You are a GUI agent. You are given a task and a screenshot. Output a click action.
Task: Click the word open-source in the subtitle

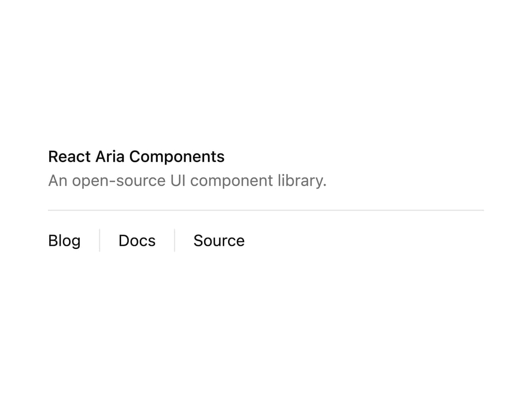coord(118,181)
